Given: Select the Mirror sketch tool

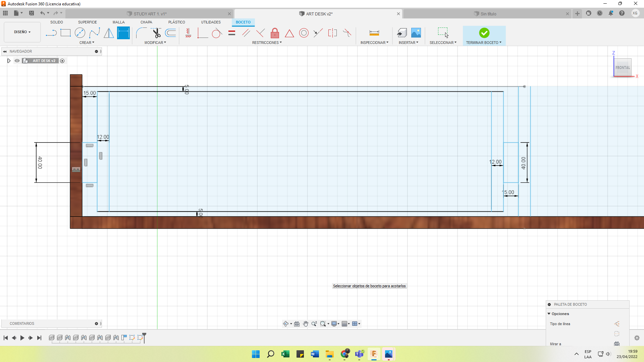Looking at the screenshot, I should 109,33.
